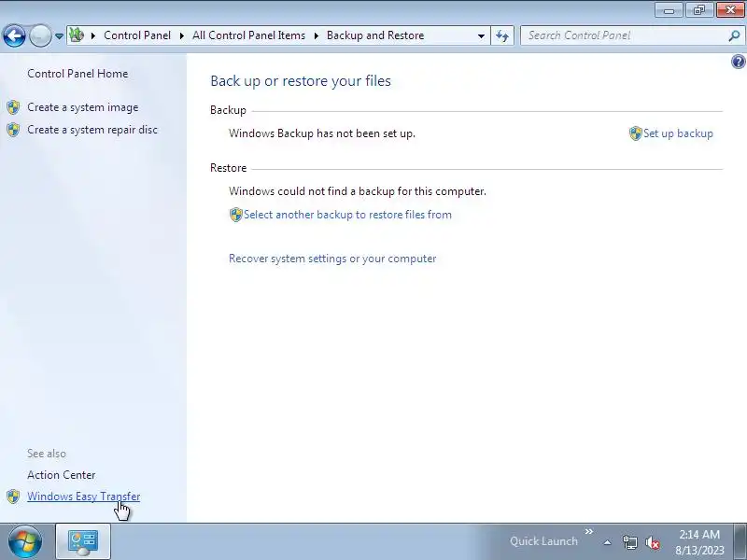Click the Quick Launch toolbar label
The width and height of the screenshot is (747, 560).
(543, 541)
